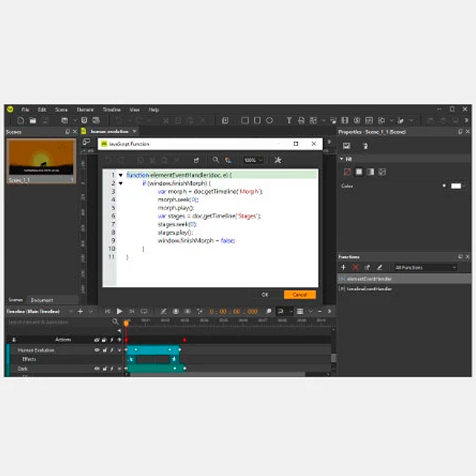Choose the gradient fill type icon

coord(370,172)
